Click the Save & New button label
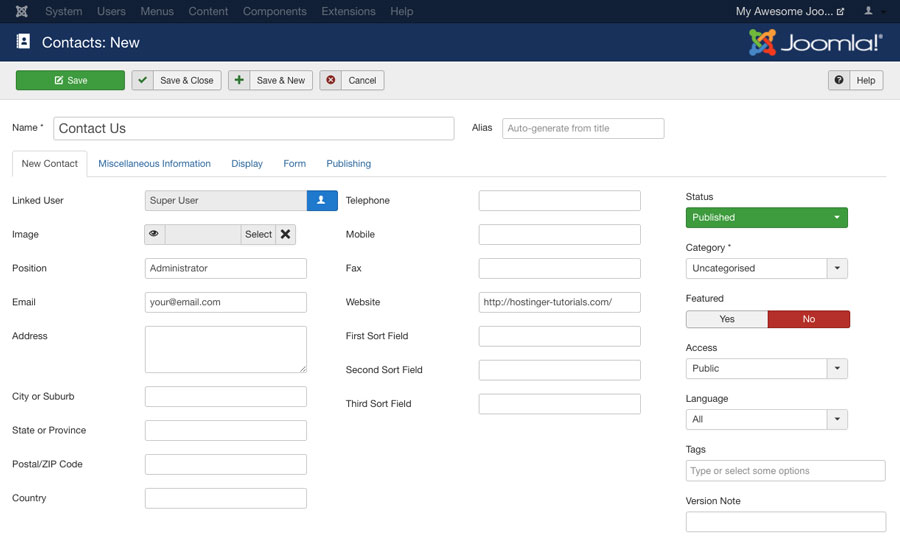900x548 pixels. pyautogui.click(x=281, y=80)
